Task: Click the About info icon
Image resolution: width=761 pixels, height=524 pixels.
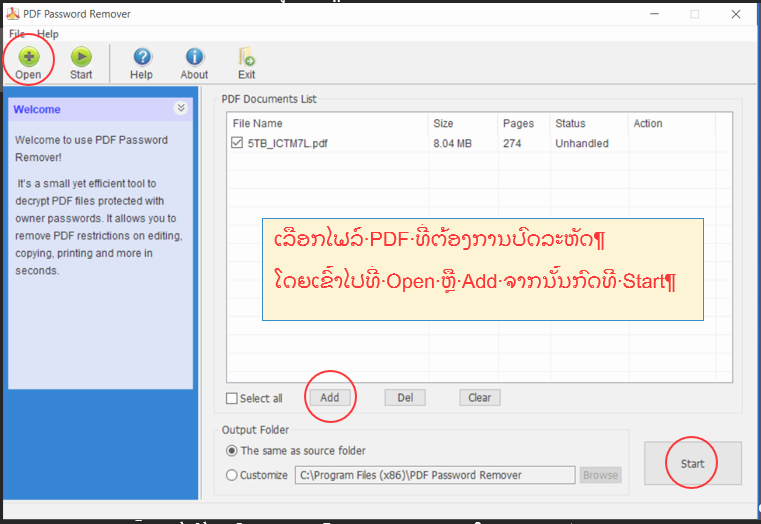Action: (194, 58)
